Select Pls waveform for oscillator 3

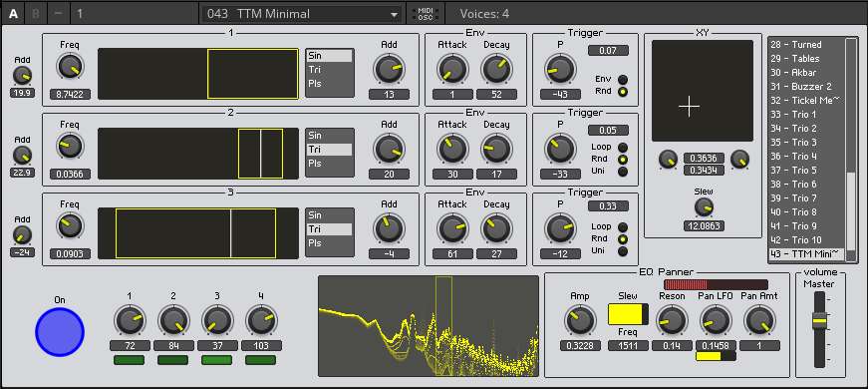(x=330, y=243)
